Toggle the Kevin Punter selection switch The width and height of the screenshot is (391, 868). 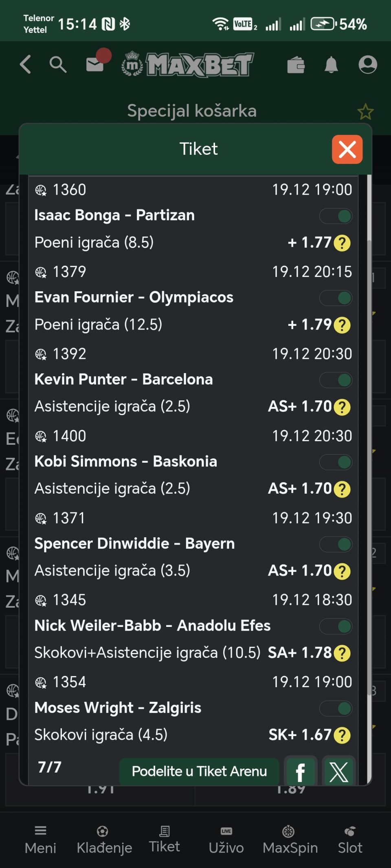click(x=336, y=380)
